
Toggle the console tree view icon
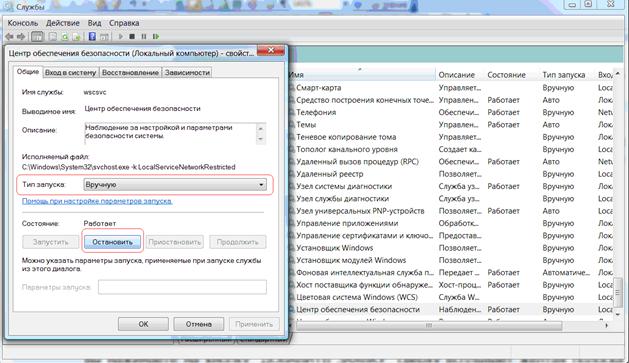pos(37,37)
